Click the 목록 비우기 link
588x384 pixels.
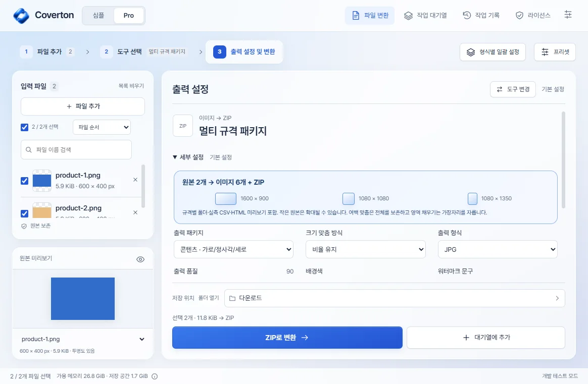pyautogui.click(x=131, y=86)
